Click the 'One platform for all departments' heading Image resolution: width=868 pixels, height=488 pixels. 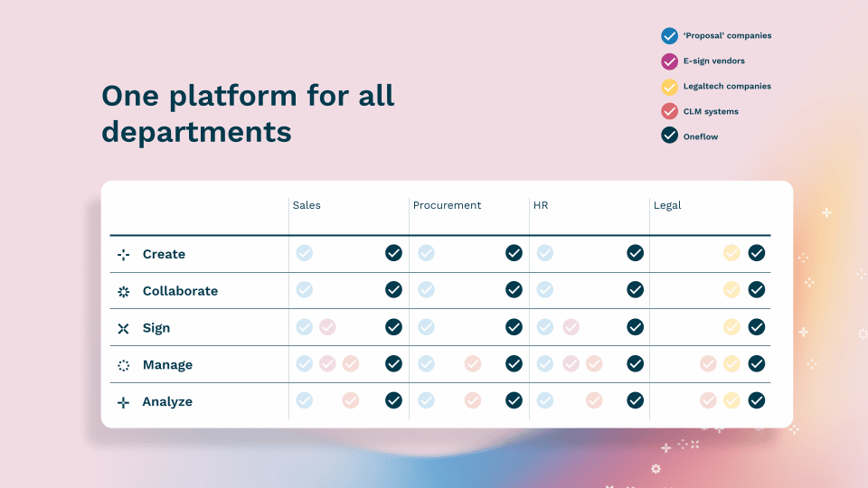[248, 114]
